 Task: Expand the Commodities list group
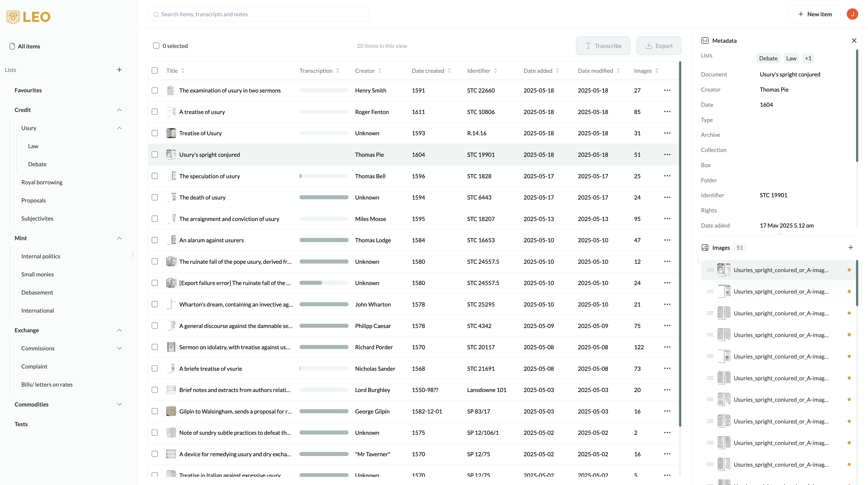[119, 404]
